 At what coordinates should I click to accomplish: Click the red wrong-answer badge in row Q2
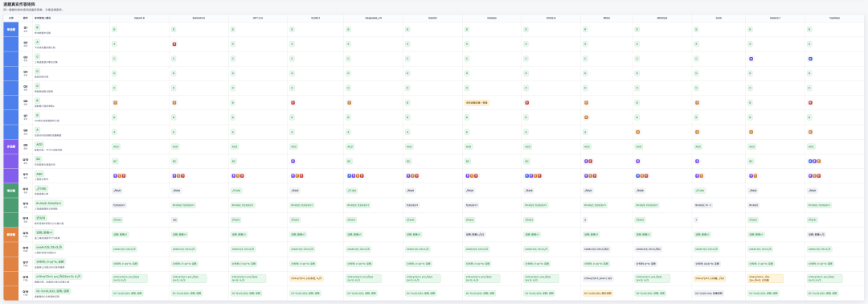pyautogui.click(x=174, y=43)
